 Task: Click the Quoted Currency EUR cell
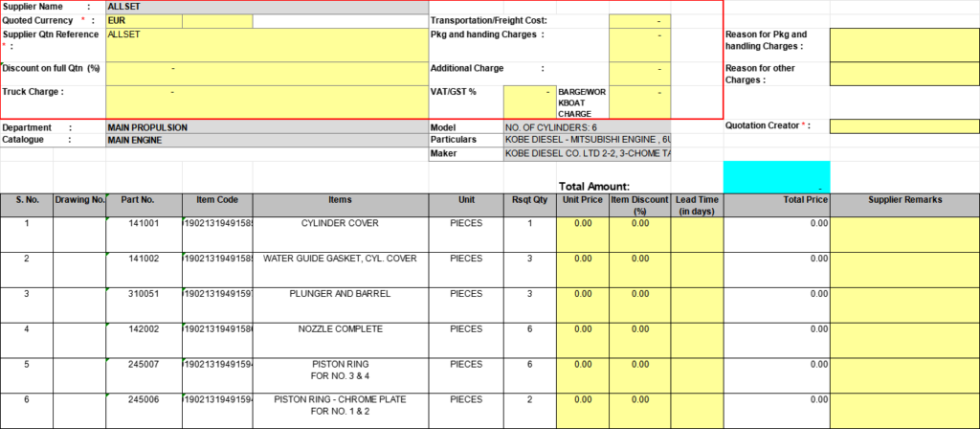(x=143, y=20)
